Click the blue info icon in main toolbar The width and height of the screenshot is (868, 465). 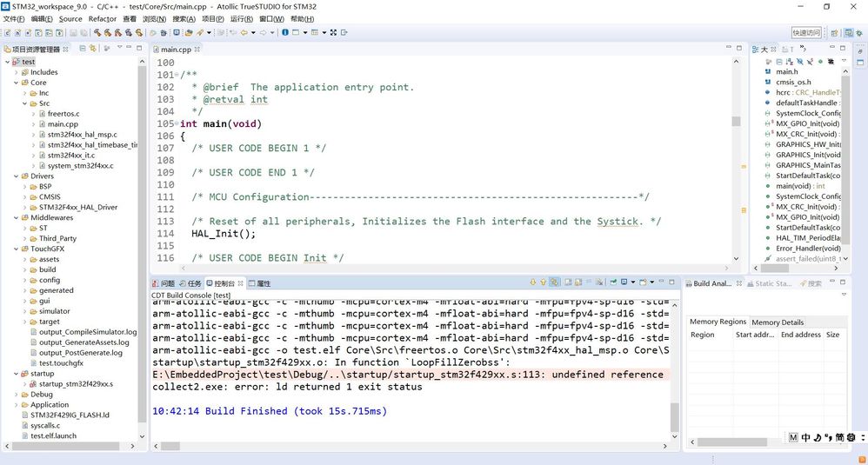(285, 33)
